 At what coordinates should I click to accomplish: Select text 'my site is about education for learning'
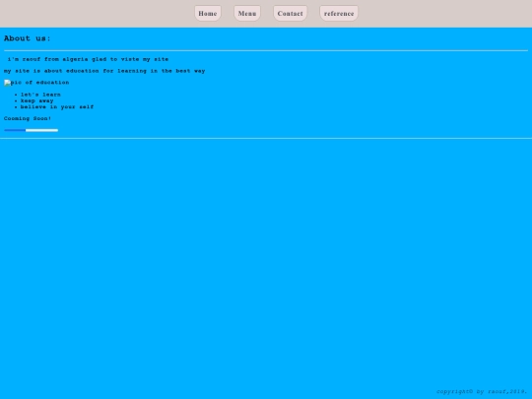click(x=75, y=71)
